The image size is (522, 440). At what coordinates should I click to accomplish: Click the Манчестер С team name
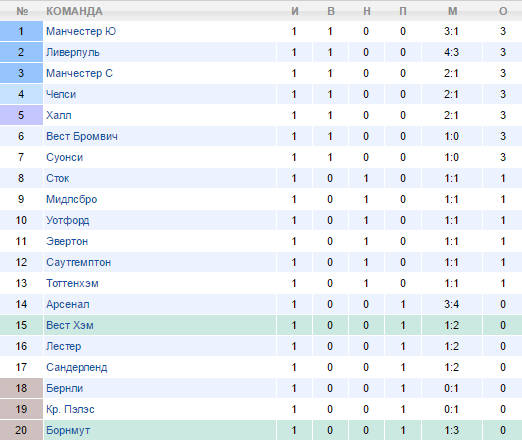click(79, 73)
